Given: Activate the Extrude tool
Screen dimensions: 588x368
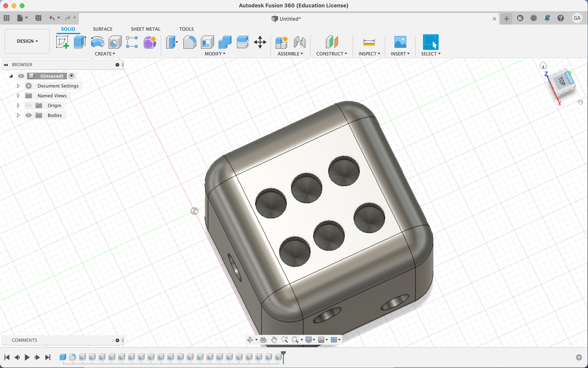Looking at the screenshot, I should click(80, 42).
